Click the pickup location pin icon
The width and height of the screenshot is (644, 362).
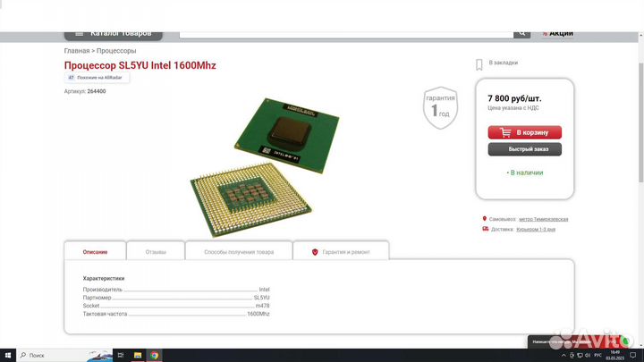485,219
